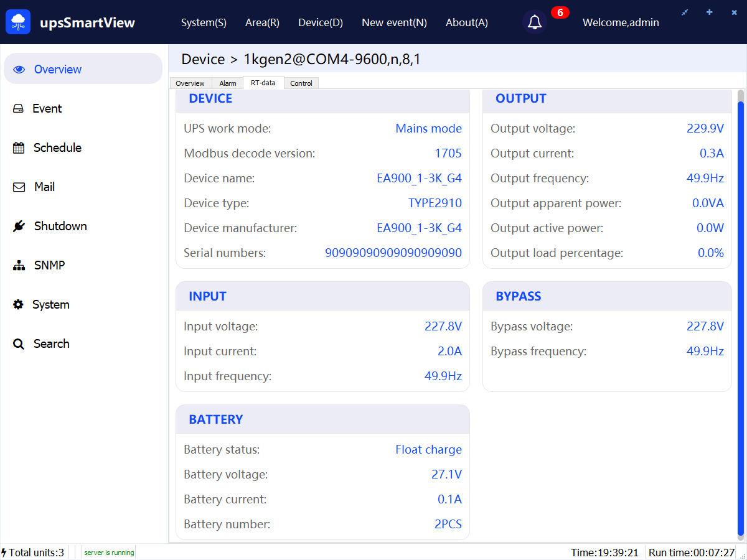
Task: Click the Shutdown plug icon
Action: (x=19, y=226)
